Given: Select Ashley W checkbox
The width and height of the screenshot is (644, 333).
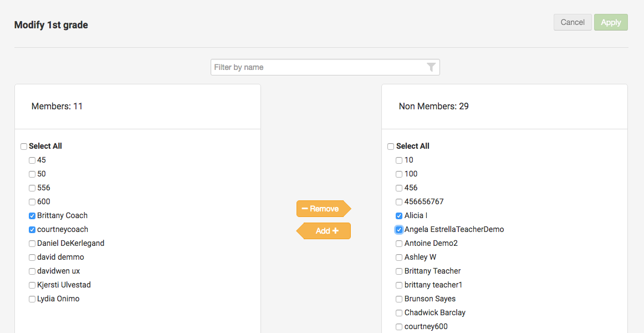Looking at the screenshot, I should point(399,258).
